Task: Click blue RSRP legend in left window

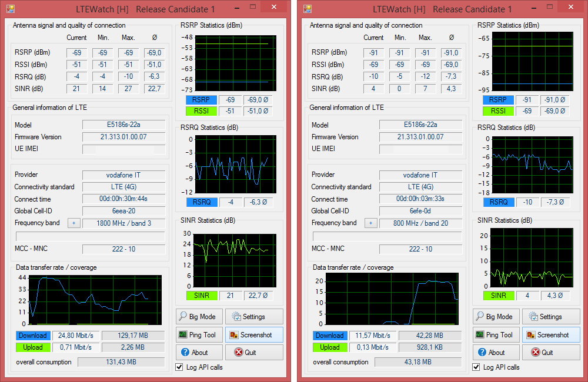Action: tap(201, 100)
